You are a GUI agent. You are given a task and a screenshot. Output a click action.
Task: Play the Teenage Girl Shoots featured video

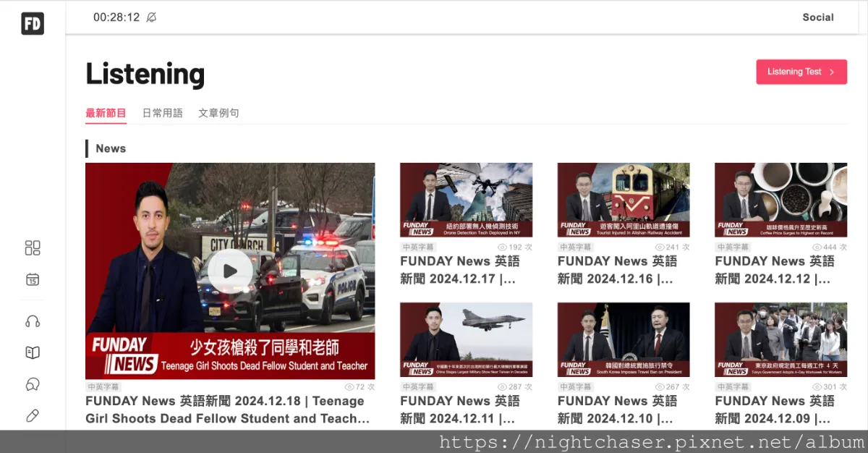tap(230, 271)
